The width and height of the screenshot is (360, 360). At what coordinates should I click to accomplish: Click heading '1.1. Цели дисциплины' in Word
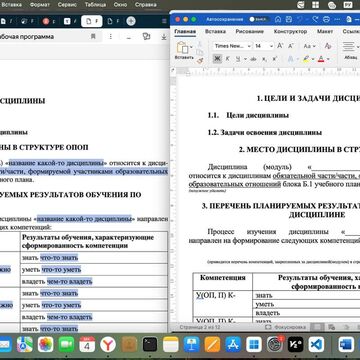pyautogui.click(x=248, y=115)
